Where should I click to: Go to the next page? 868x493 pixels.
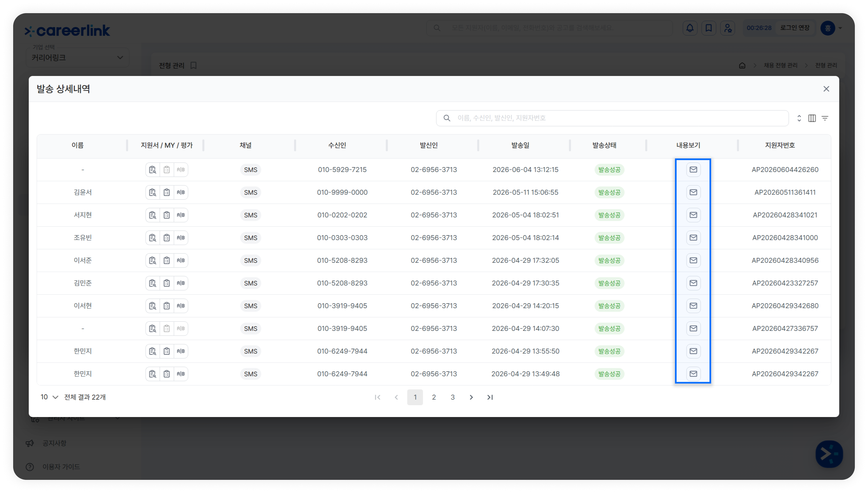pyautogui.click(x=471, y=397)
